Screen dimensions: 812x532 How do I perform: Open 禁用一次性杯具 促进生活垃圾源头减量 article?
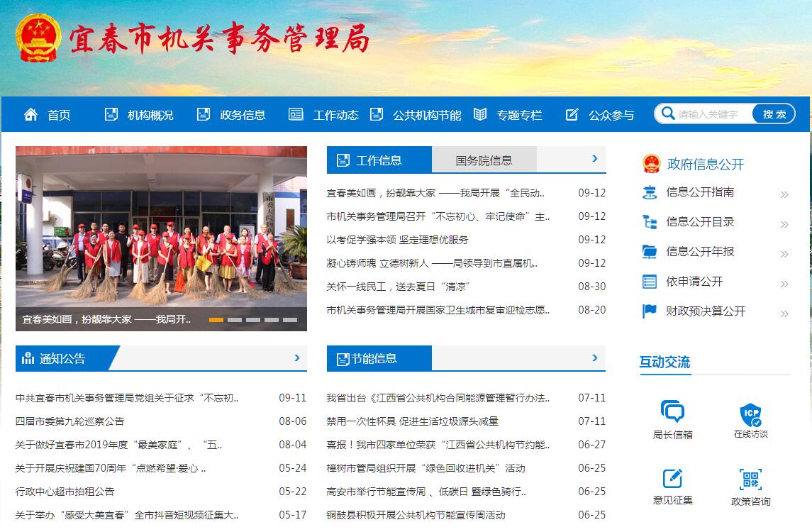[412, 421]
